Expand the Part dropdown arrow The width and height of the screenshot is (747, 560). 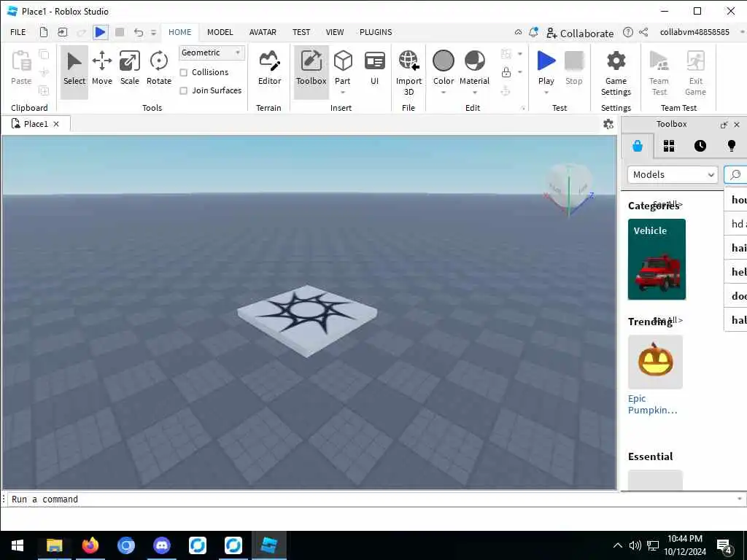(343, 93)
